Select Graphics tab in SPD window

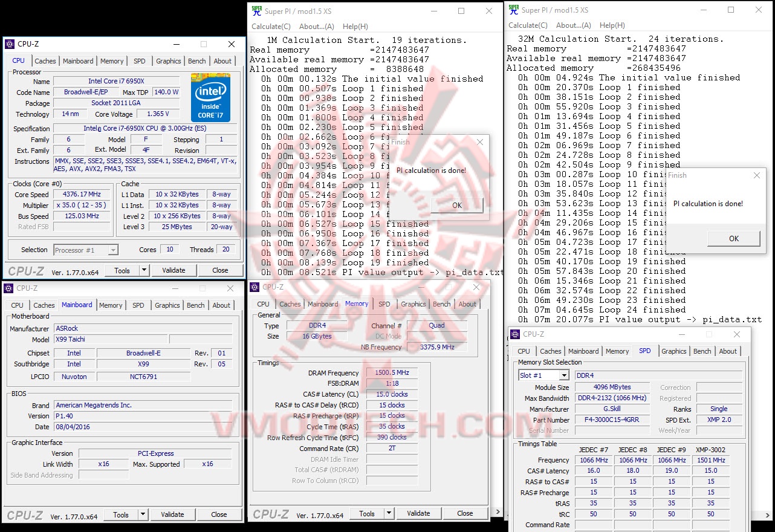[674, 351]
